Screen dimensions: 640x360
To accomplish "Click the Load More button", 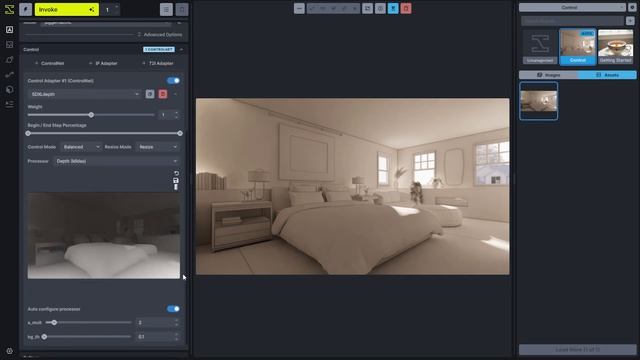I will 578,350.
